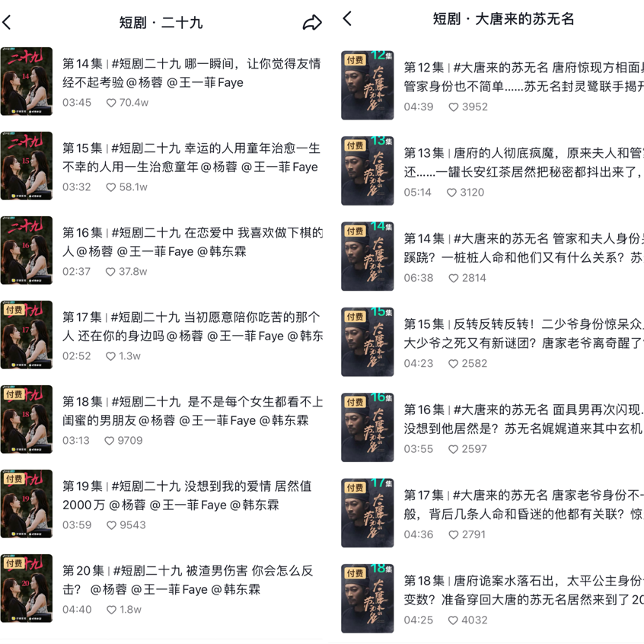Open 第15集 反转反转反转 episode title
The image size is (644, 644).
(524, 333)
